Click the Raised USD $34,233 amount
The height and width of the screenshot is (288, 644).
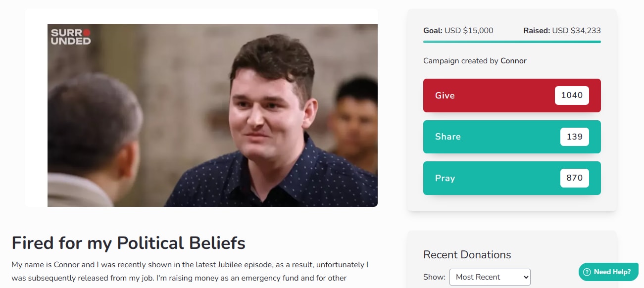pyautogui.click(x=562, y=30)
